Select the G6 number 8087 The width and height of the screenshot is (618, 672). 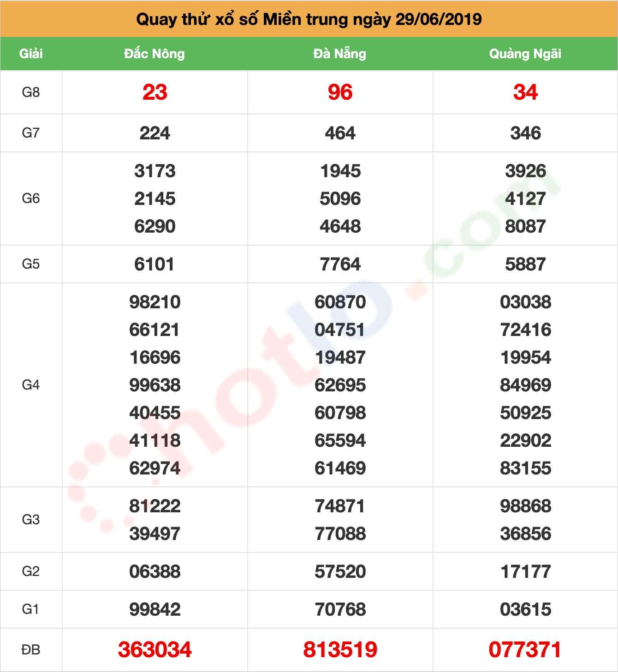click(x=526, y=227)
